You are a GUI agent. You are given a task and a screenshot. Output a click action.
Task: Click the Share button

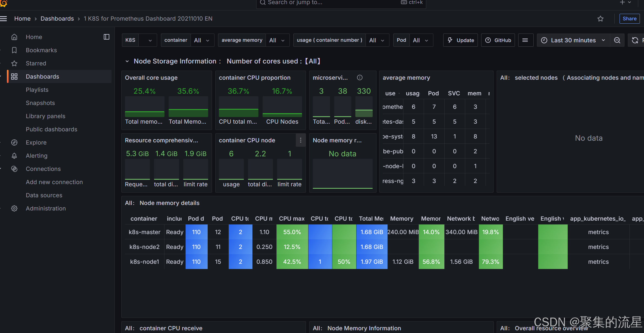pos(629,19)
